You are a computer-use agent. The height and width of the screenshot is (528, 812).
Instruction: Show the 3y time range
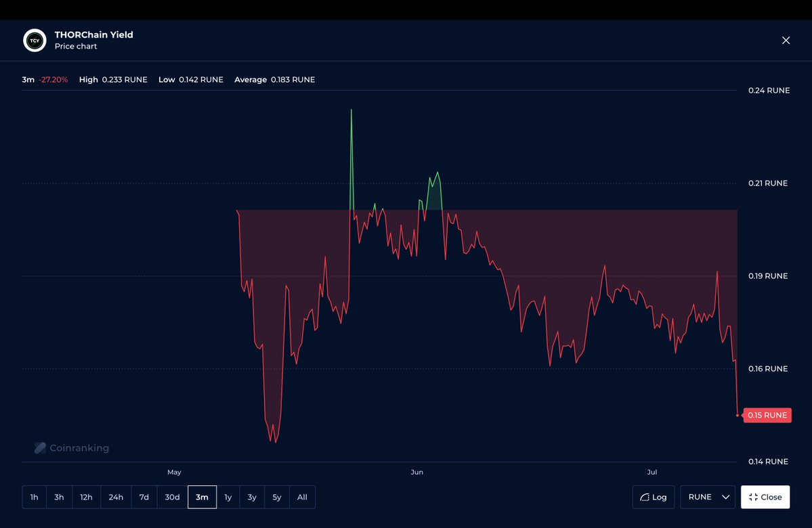coord(252,497)
